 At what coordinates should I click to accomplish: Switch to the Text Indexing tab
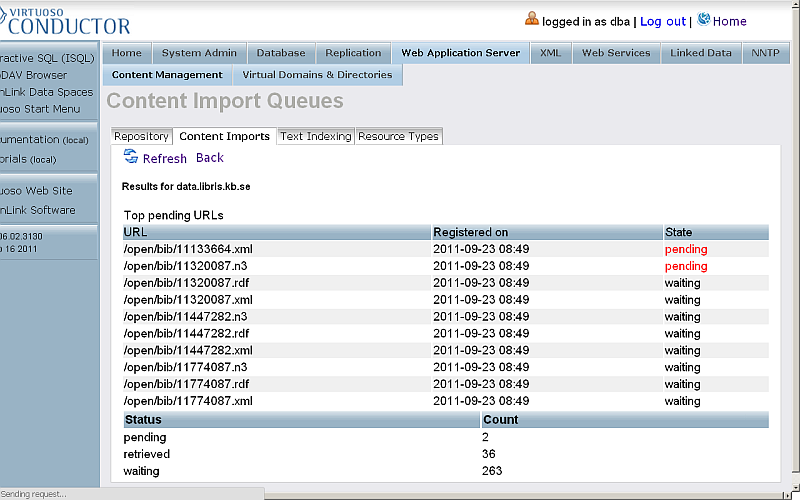coord(315,136)
